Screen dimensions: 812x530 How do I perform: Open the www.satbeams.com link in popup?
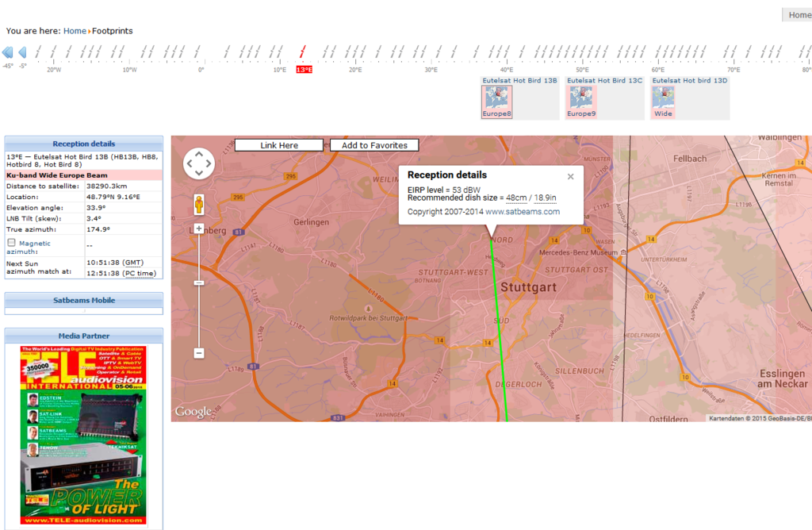coord(523,211)
